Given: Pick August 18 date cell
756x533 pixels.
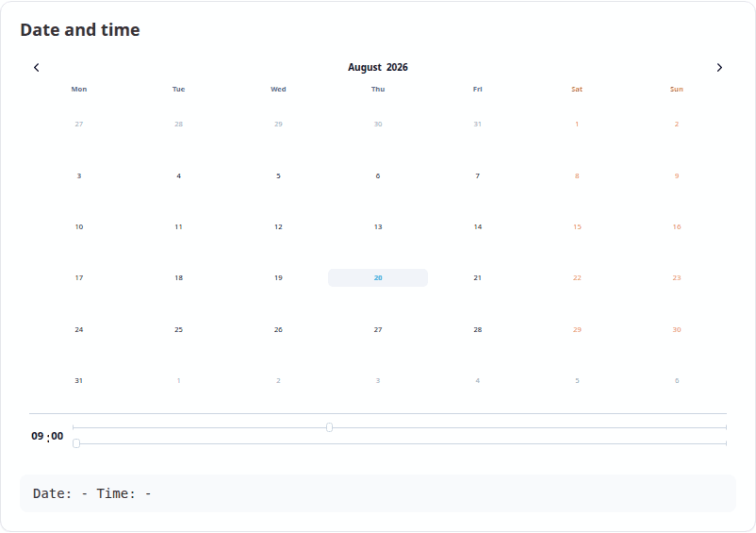Looking at the screenshot, I should coord(179,278).
